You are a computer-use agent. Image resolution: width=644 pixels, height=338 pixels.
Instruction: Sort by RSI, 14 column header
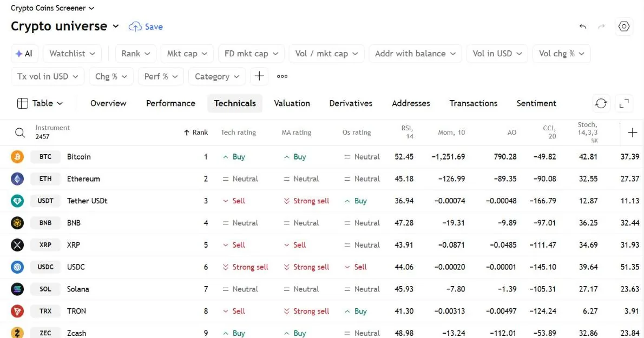tap(407, 132)
